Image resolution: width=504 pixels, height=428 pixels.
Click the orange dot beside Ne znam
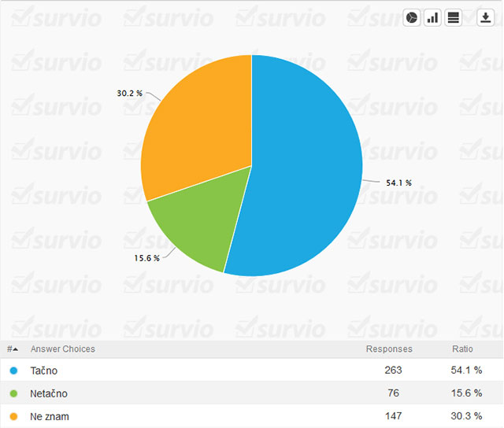(13, 415)
